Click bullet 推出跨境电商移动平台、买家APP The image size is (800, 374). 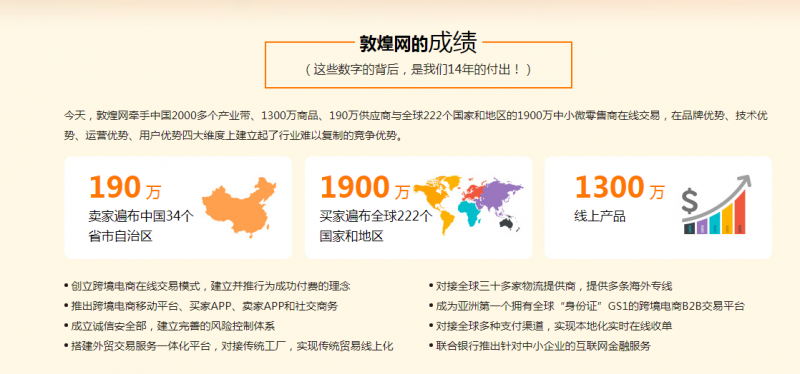pos(201,306)
